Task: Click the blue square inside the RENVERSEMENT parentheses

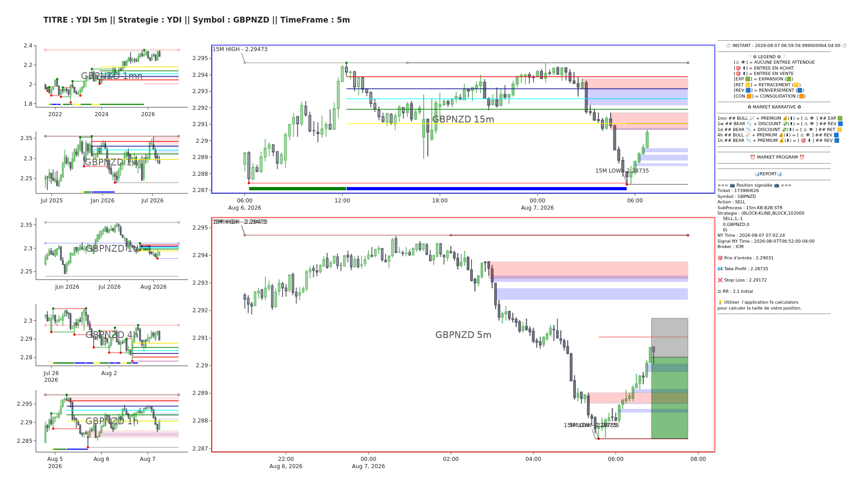Action: click(x=800, y=90)
